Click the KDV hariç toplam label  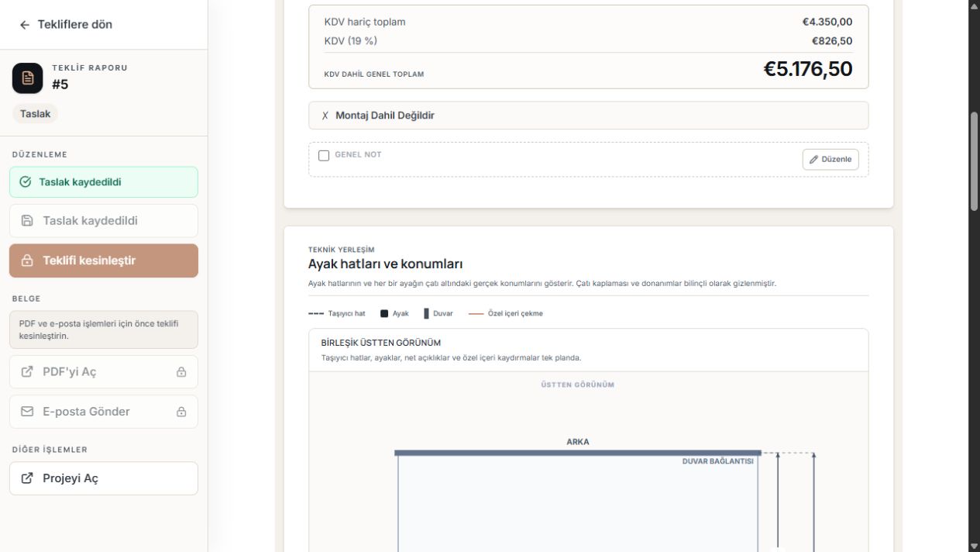[x=365, y=22]
